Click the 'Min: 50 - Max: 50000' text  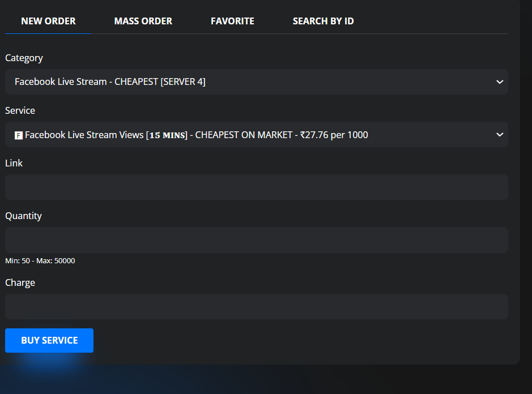[40, 261]
